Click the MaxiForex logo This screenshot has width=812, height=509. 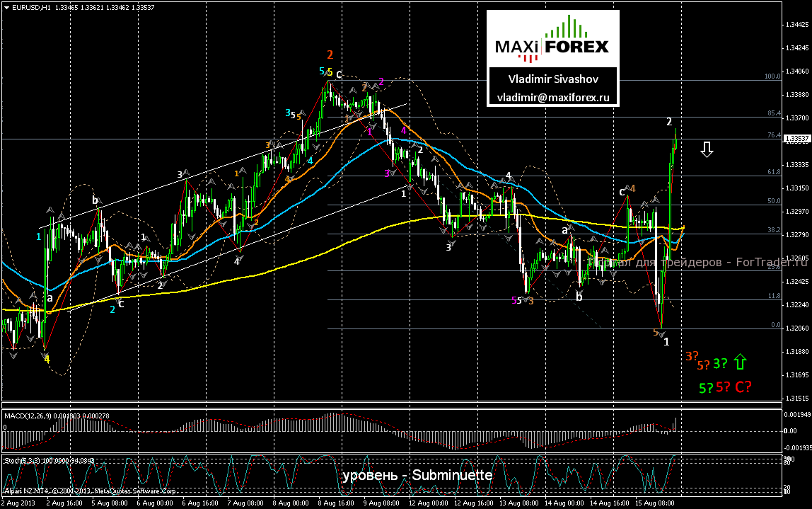(552, 39)
